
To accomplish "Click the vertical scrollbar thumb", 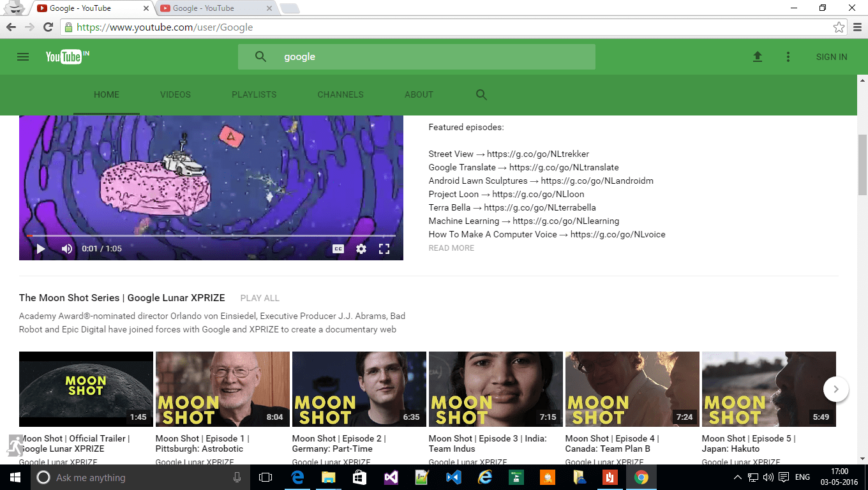I will (x=862, y=166).
